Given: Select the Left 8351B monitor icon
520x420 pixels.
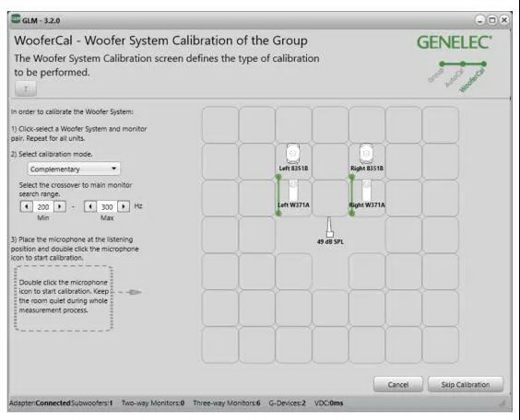Looking at the screenshot, I should 293,154.
